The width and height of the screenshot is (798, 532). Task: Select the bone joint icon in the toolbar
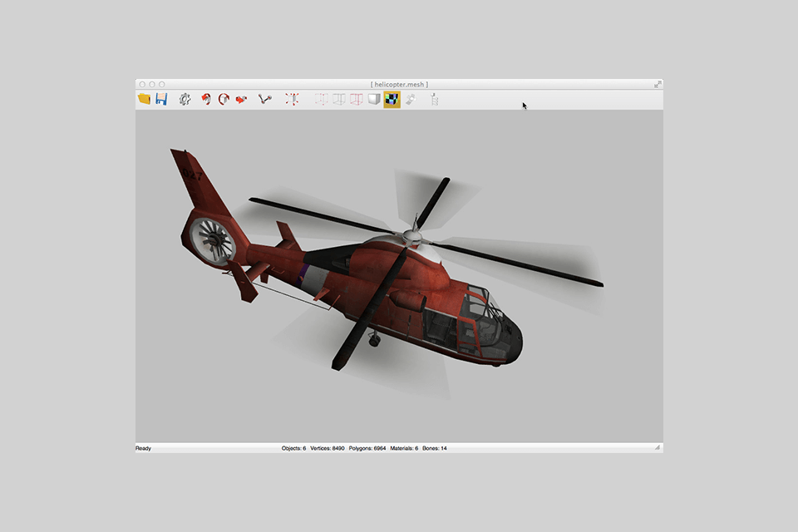pos(265,99)
